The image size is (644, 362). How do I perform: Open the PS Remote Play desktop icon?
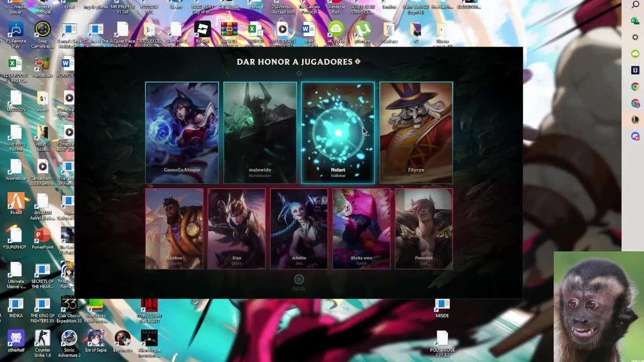click(16, 35)
